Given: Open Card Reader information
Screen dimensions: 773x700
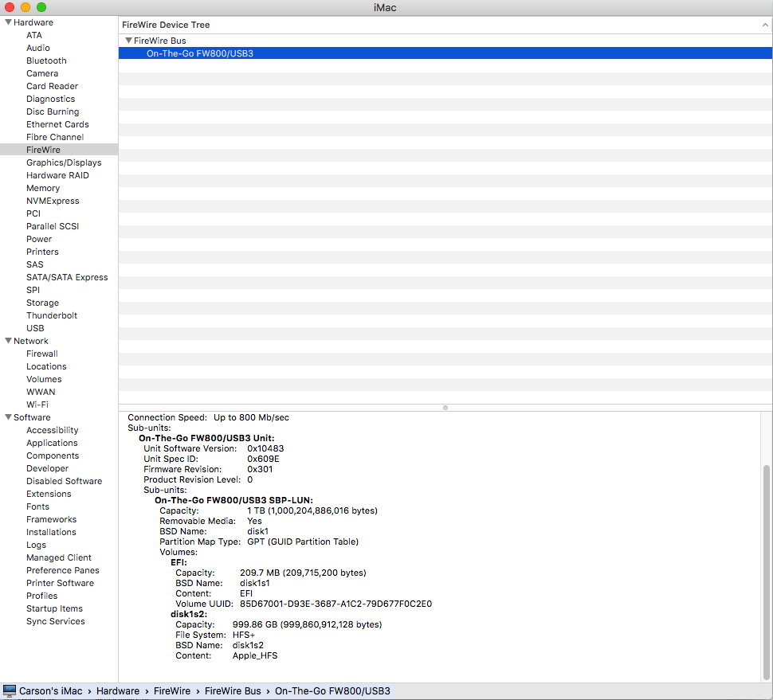Looking at the screenshot, I should click(x=53, y=86).
